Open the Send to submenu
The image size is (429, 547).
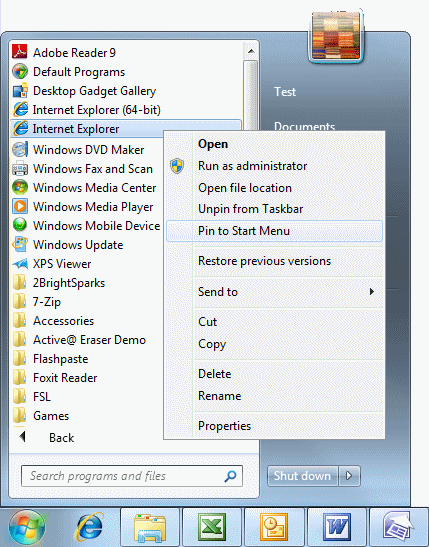[274, 292]
